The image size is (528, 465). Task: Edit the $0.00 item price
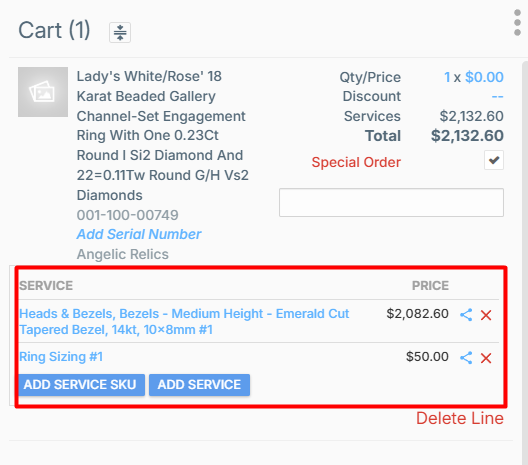coord(484,77)
